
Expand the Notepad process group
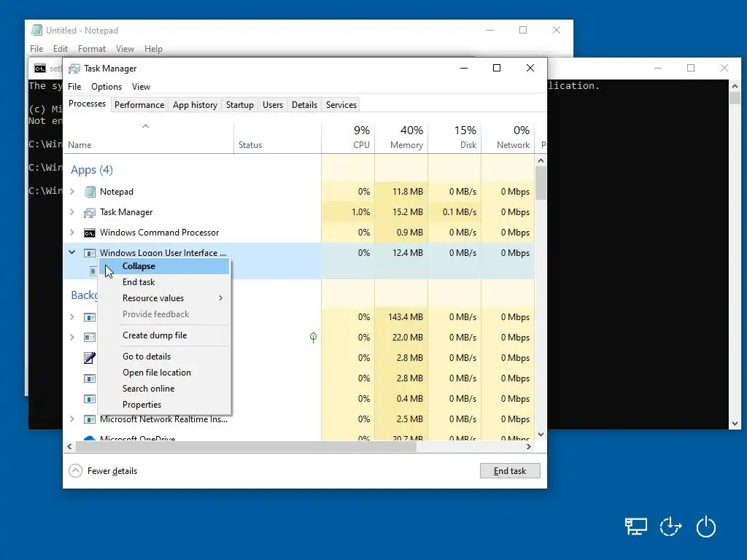point(72,192)
